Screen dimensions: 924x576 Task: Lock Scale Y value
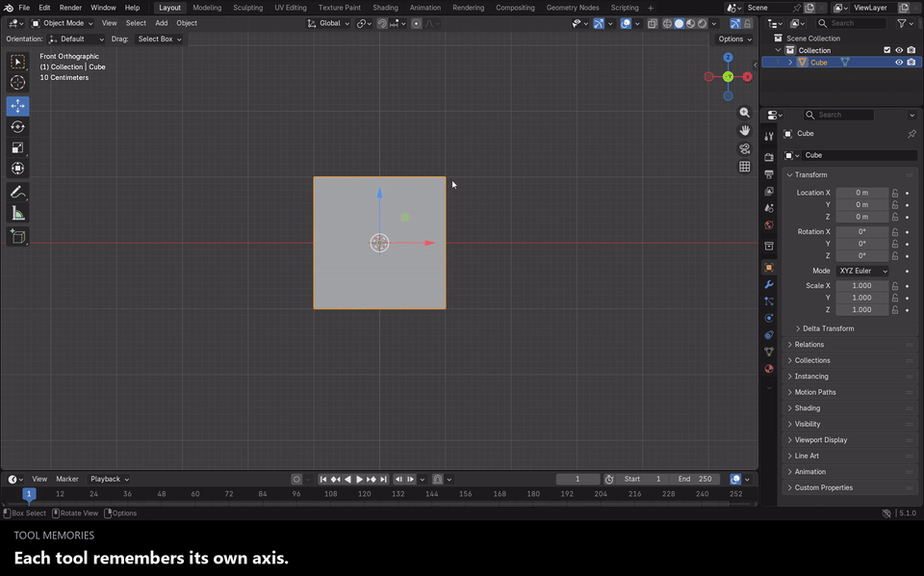895,298
